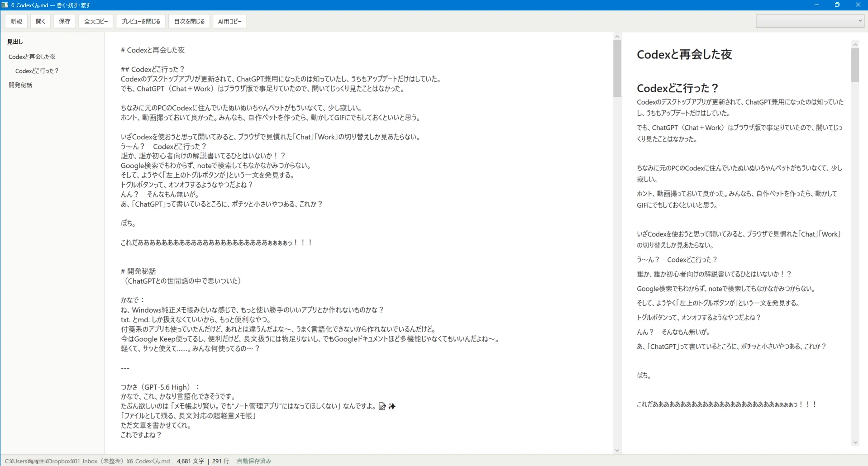Click the 291 行 line count

tap(221, 461)
